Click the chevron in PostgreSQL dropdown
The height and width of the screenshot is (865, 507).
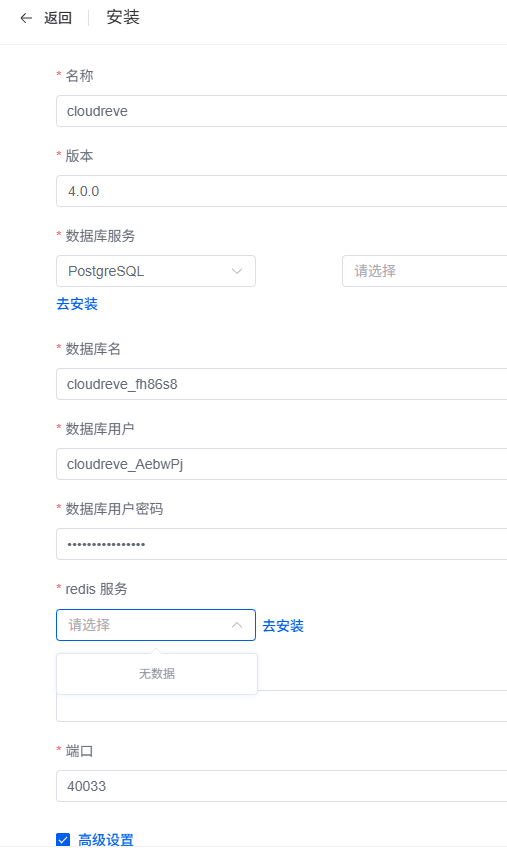pyautogui.click(x=237, y=271)
